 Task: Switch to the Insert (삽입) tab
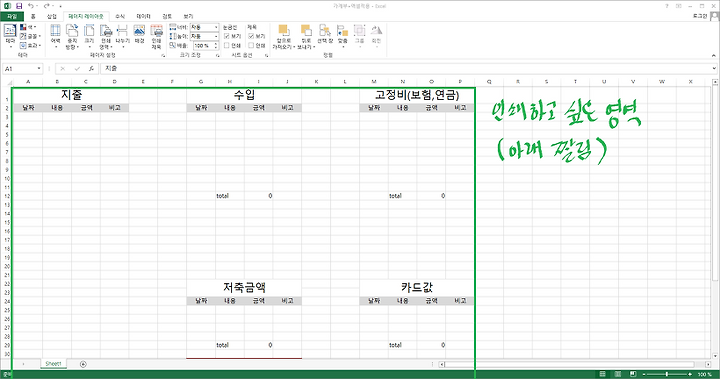point(51,17)
